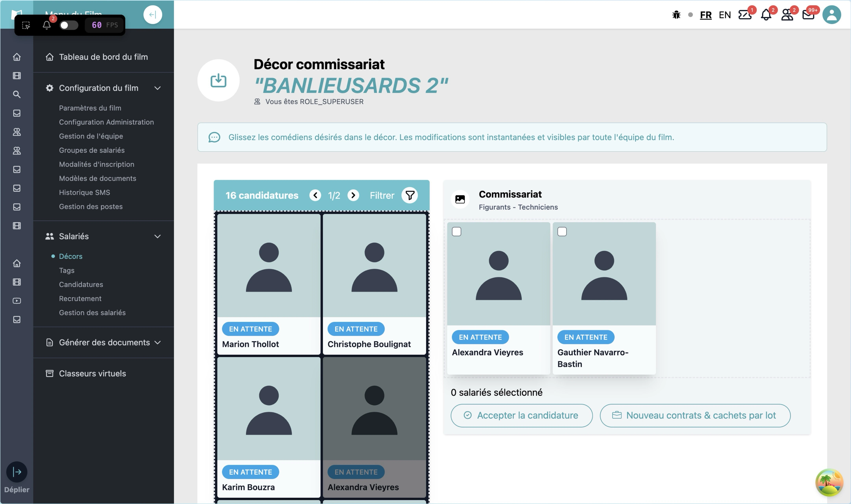Expand Générer des documents section

pos(157,342)
